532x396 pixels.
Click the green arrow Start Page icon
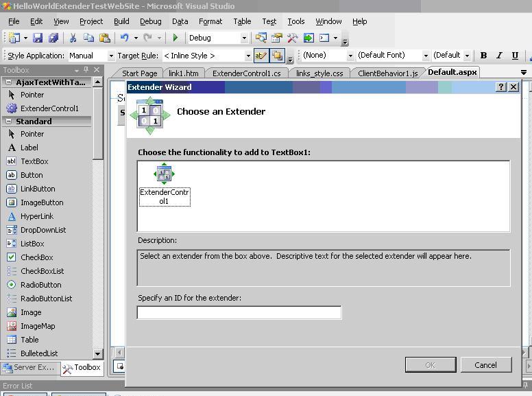[309, 38]
